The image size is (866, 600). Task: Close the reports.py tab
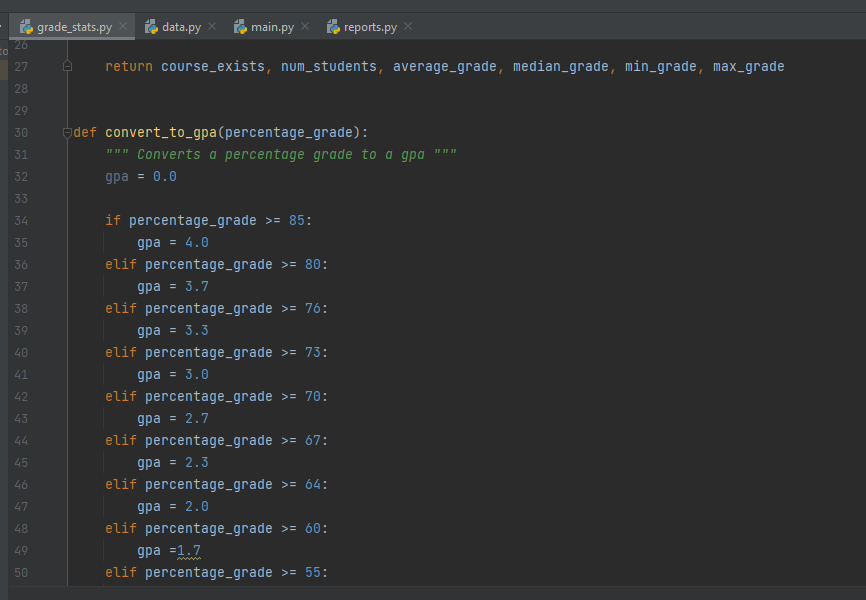click(x=408, y=27)
